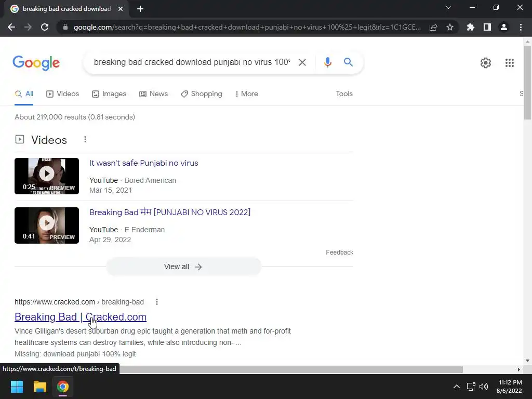532x399 pixels.
Task: Reload the current page
Action: [45, 27]
